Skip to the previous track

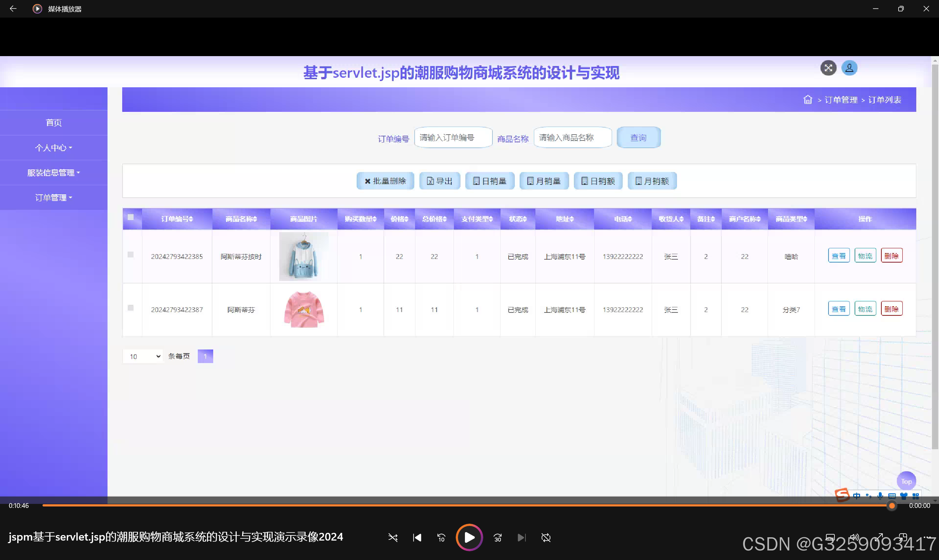coord(417,537)
